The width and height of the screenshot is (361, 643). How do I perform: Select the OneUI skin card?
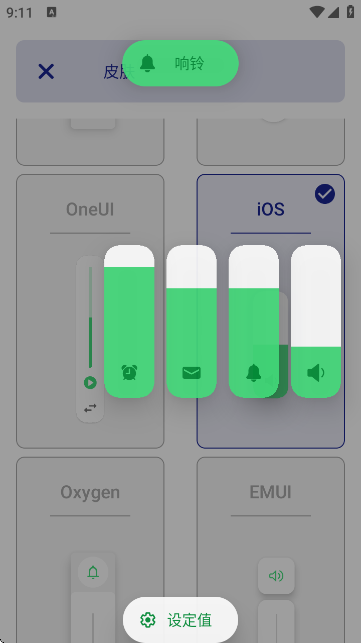(x=90, y=311)
